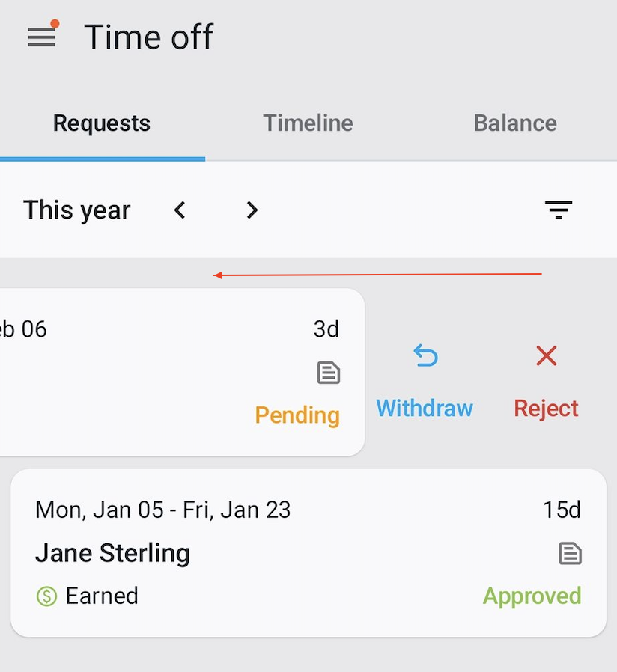Tap the red Reject X icon
The image size is (617, 672).
point(546,356)
